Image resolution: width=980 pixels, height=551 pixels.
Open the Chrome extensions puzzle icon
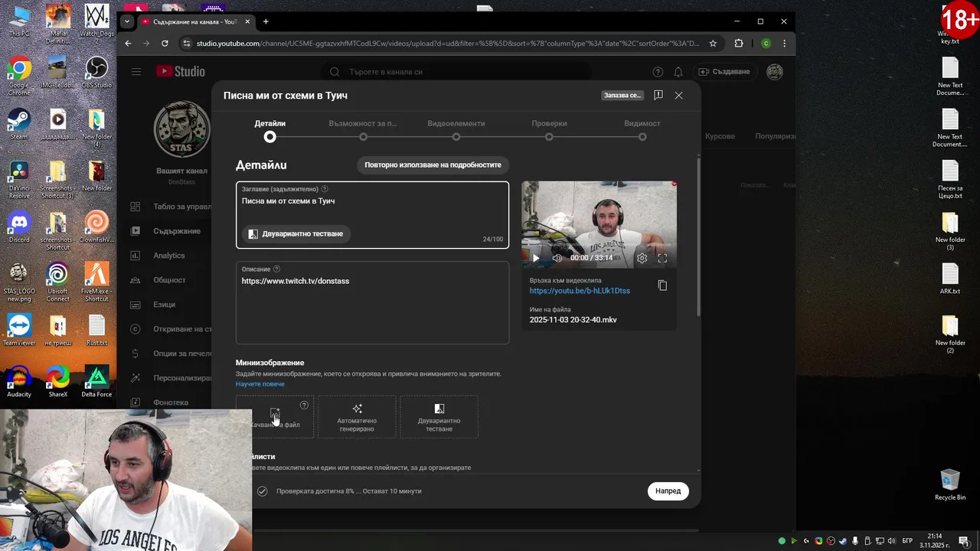[739, 44]
